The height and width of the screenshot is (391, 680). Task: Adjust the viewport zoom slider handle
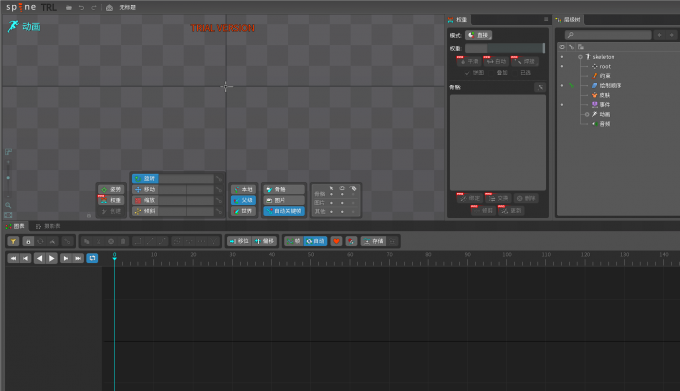tap(8, 178)
